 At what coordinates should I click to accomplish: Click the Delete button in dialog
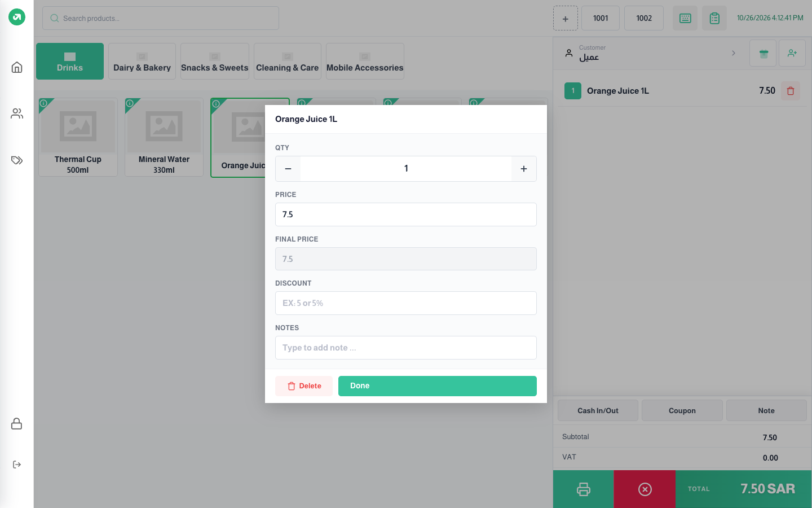(x=304, y=386)
